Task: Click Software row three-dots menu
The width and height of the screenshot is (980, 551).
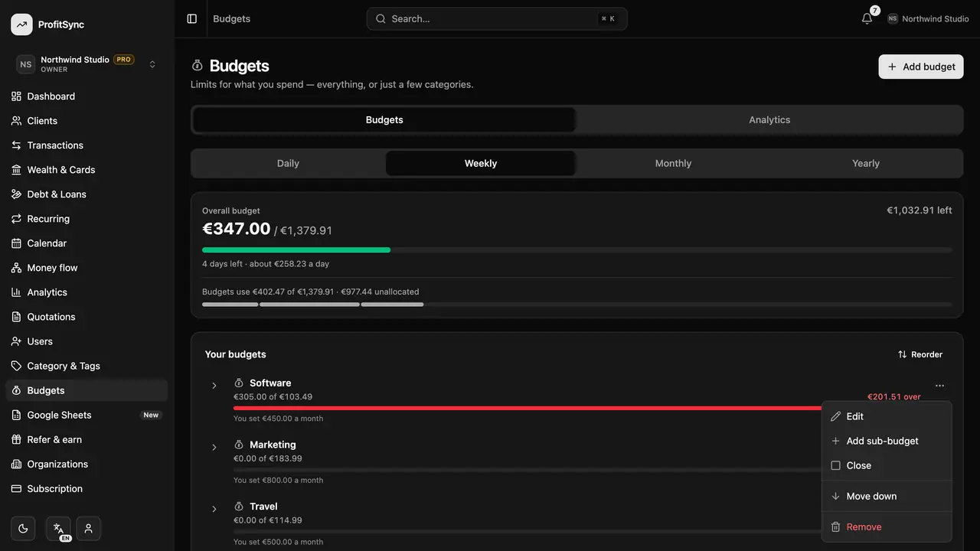Action: click(939, 386)
